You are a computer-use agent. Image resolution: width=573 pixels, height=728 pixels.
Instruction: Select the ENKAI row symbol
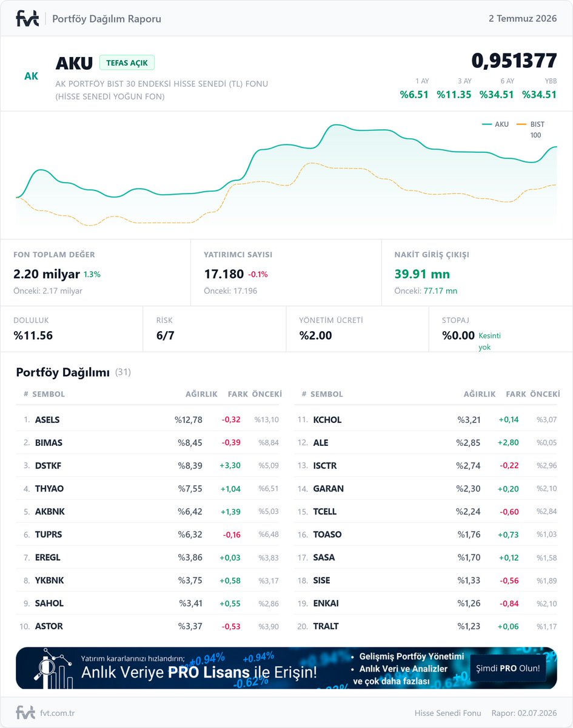(326, 604)
